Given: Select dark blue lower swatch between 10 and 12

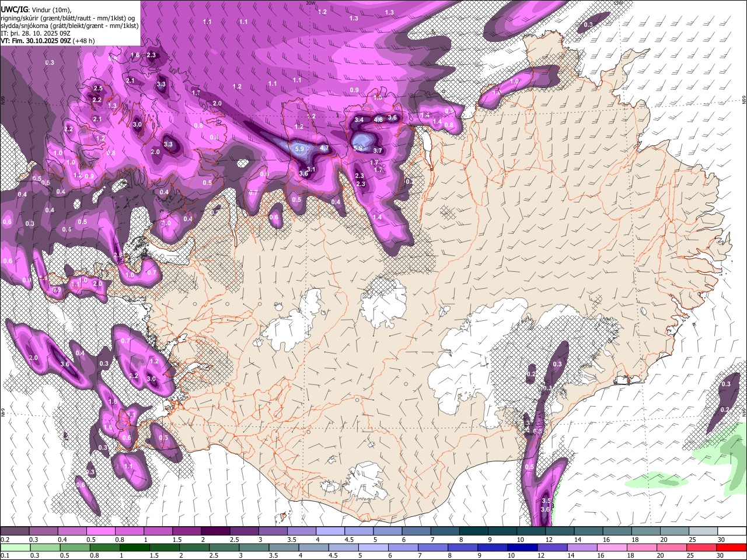Looking at the screenshot, I should click(x=522, y=547).
